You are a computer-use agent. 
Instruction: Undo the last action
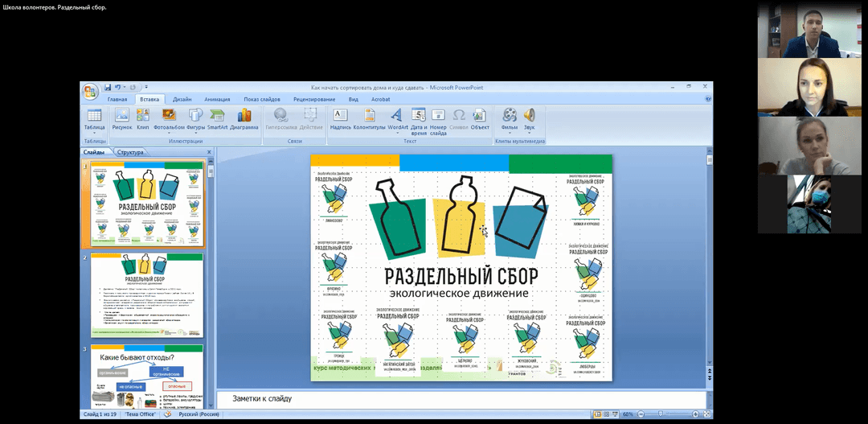(x=118, y=87)
